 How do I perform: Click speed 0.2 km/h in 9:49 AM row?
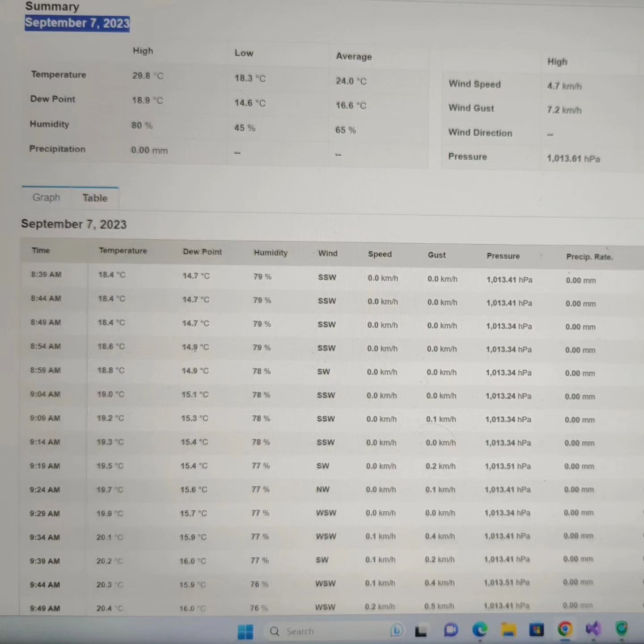point(380,606)
